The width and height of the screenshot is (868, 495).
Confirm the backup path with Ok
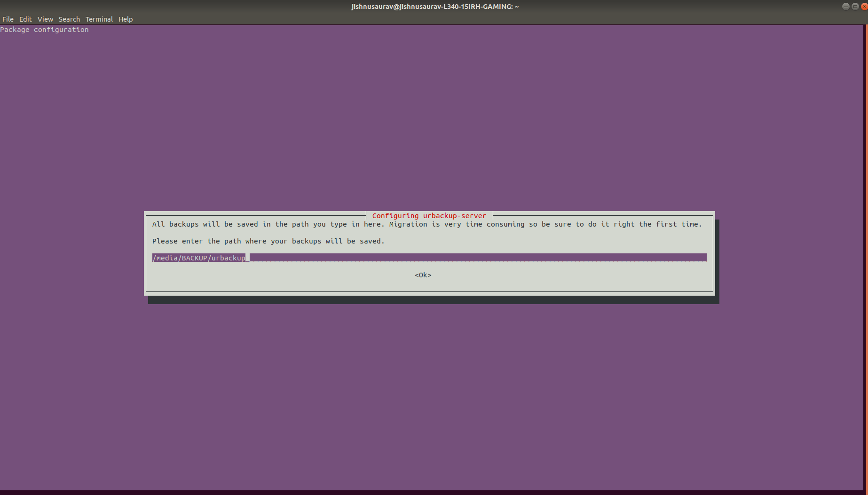click(x=423, y=275)
